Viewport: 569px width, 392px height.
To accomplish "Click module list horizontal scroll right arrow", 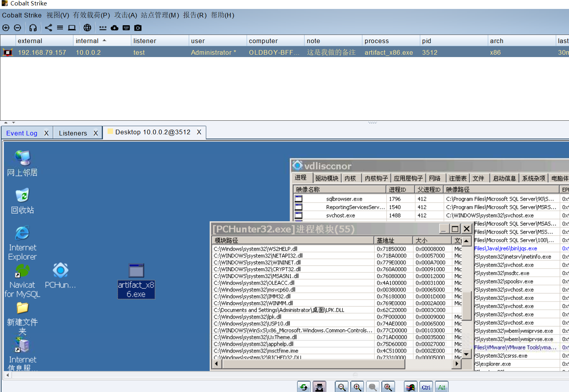I will pyautogui.click(x=457, y=364).
